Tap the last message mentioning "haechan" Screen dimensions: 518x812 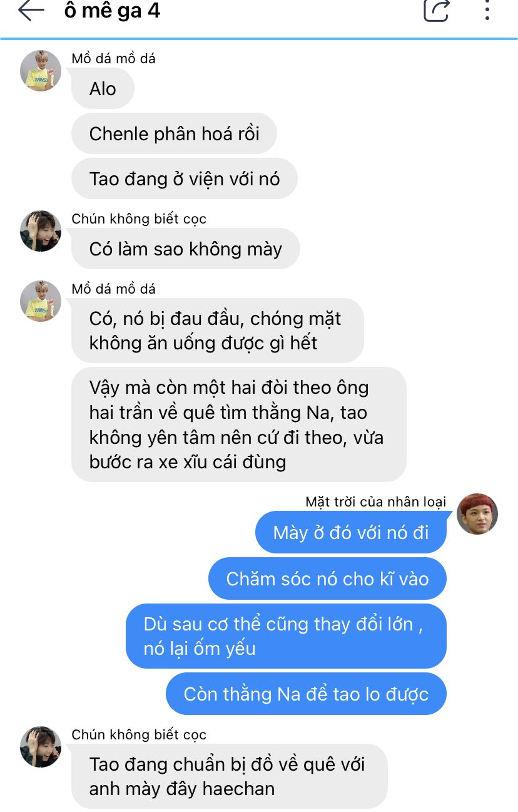pyautogui.click(x=229, y=776)
